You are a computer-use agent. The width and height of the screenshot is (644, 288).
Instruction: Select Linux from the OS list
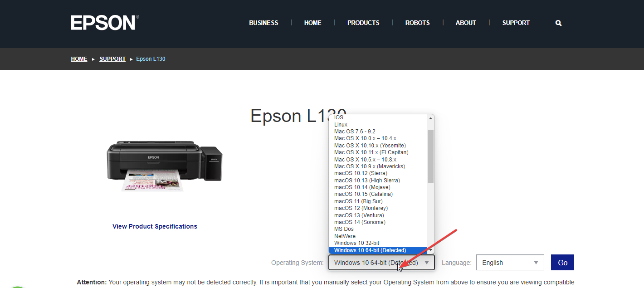click(x=378, y=124)
